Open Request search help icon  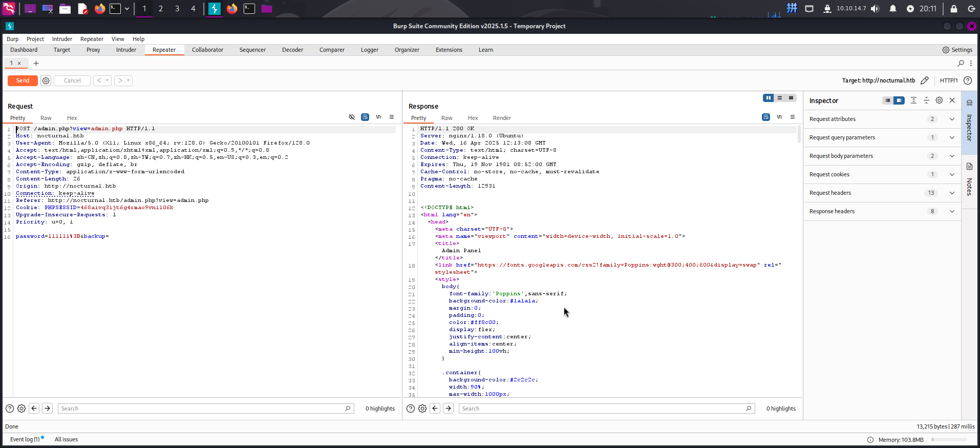(10, 409)
